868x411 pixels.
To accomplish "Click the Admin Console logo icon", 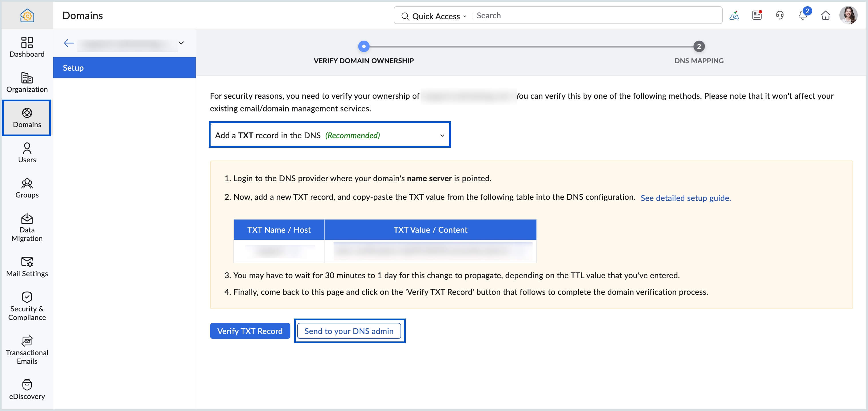I will 27,15.
